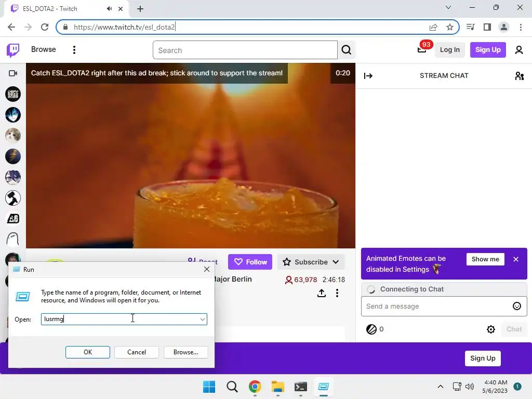Open the Chrome profile avatar
The image size is (532, 399).
click(x=504, y=27)
